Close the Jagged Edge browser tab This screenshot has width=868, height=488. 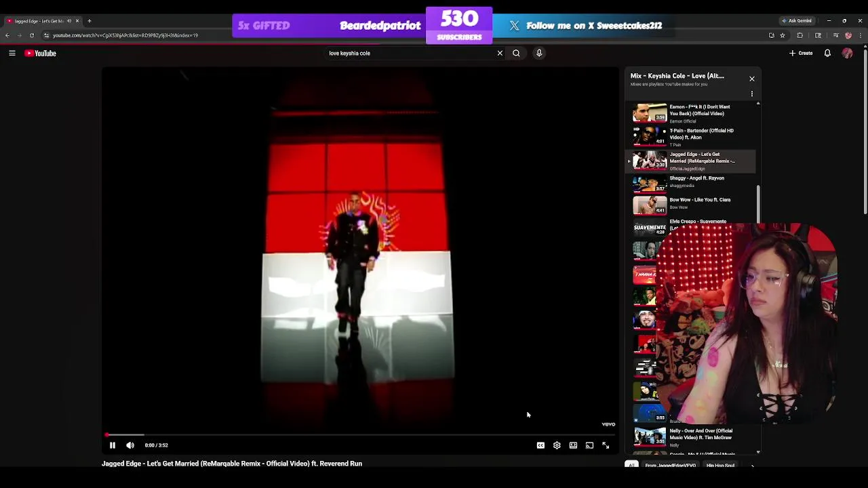point(77,21)
